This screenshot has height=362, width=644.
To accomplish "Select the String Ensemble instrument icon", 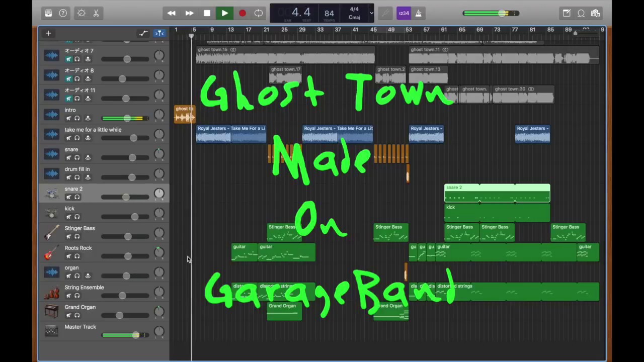I will coord(51,292).
